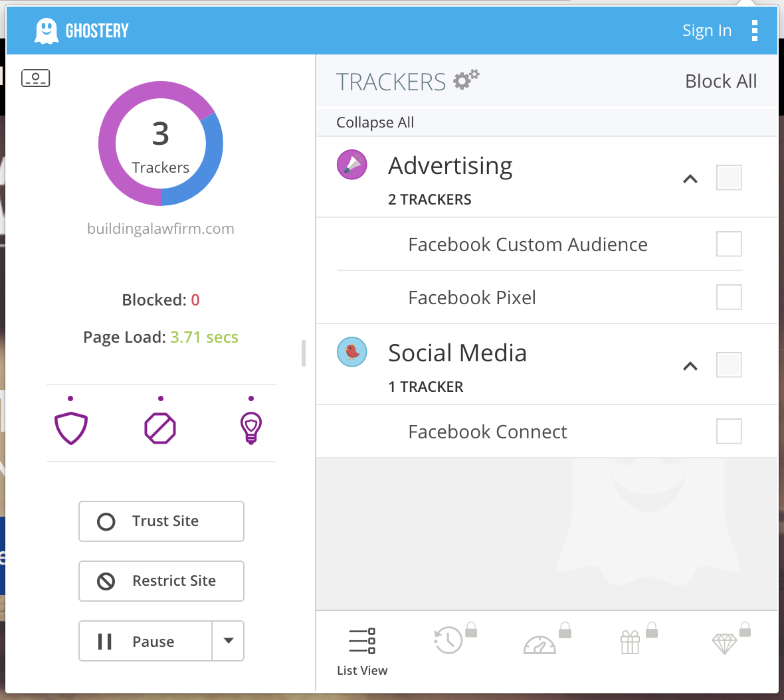Click the Sign In link
The image size is (784, 700).
707,31
